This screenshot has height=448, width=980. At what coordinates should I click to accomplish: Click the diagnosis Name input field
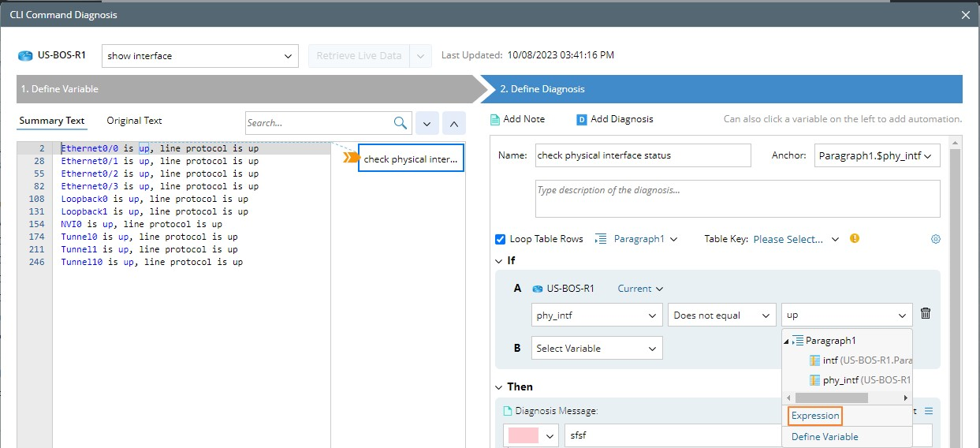643,156
